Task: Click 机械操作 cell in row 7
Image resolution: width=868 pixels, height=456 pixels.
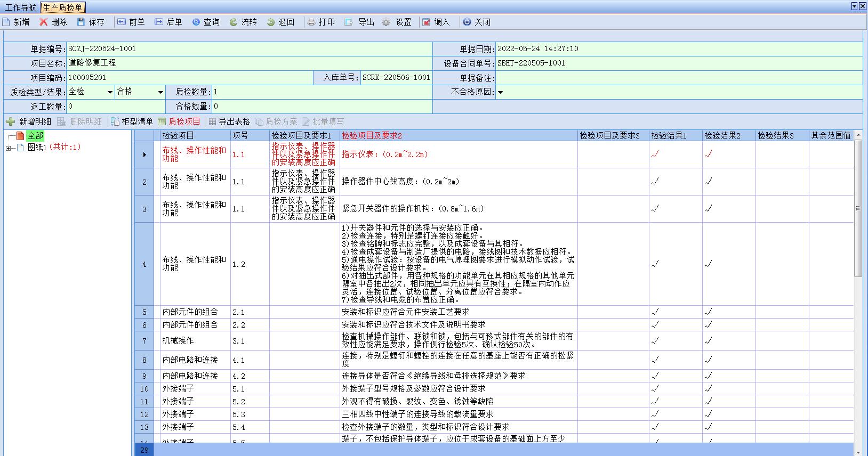Action: tap(195, 341)
